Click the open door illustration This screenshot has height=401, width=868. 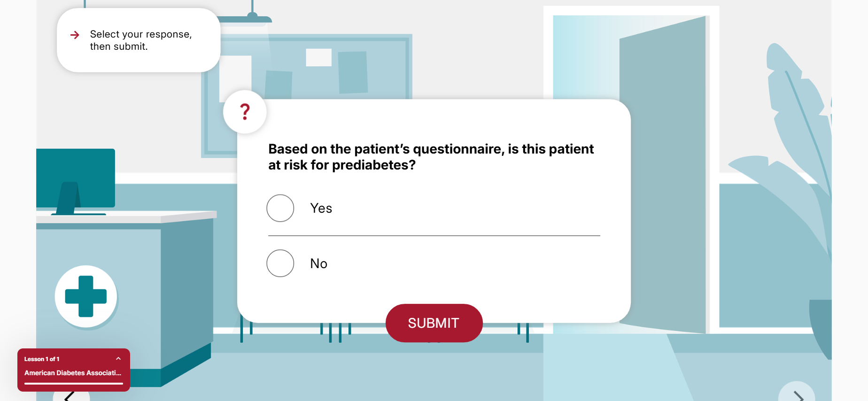(x=662, y=175)
